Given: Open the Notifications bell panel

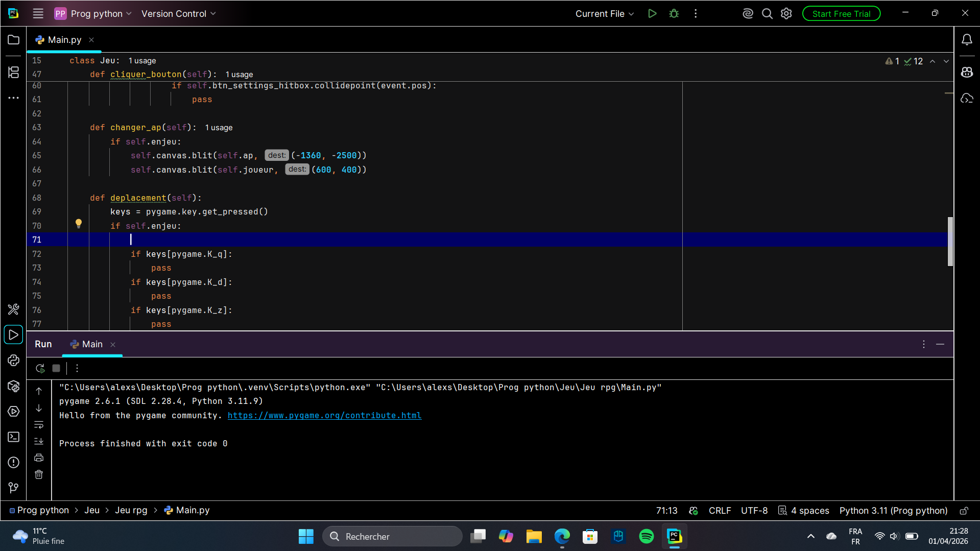Looking at the screenshot, I should [x=967, y=40].
